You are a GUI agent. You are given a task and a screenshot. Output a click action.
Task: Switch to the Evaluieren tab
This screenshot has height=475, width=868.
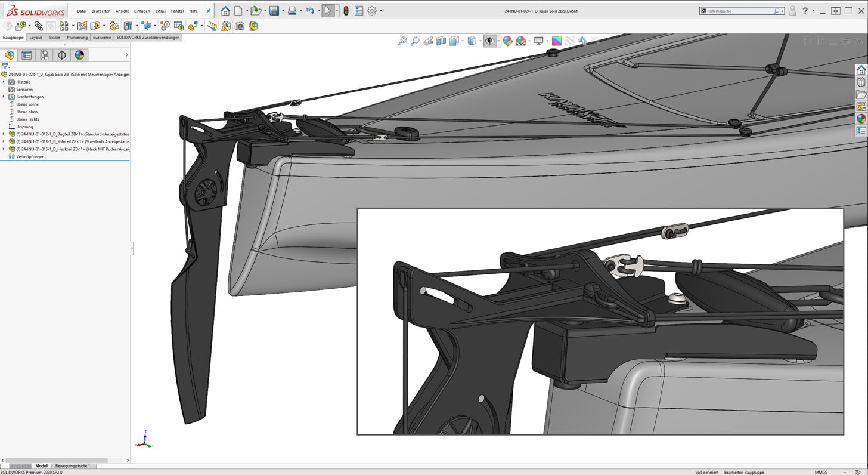(102, 37)
